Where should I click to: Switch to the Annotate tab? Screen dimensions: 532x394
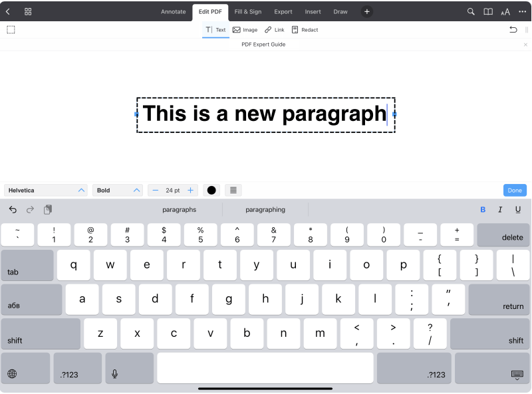[174, 12]
